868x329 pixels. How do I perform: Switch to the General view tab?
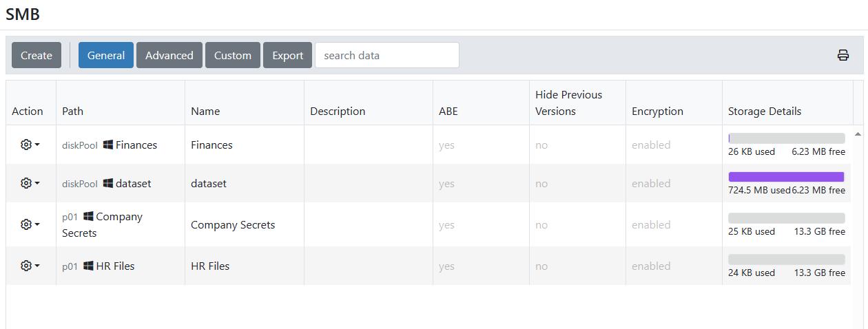click(x=106, y=56)
